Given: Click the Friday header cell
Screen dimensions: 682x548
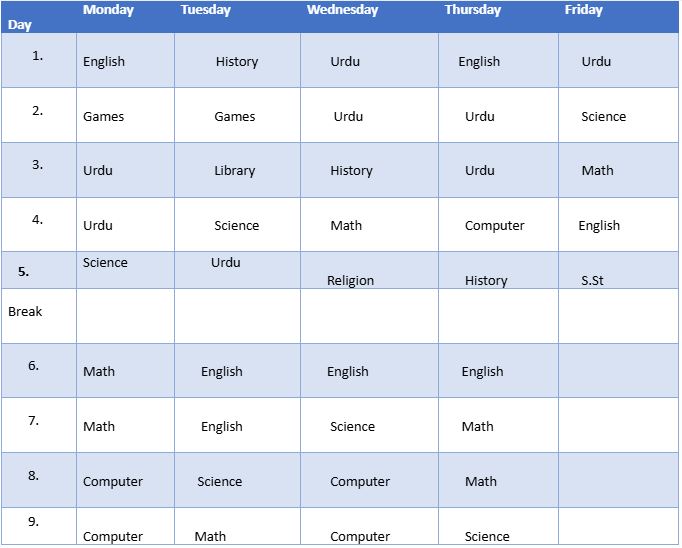Looking at the screenshot, I should [619, 17].
